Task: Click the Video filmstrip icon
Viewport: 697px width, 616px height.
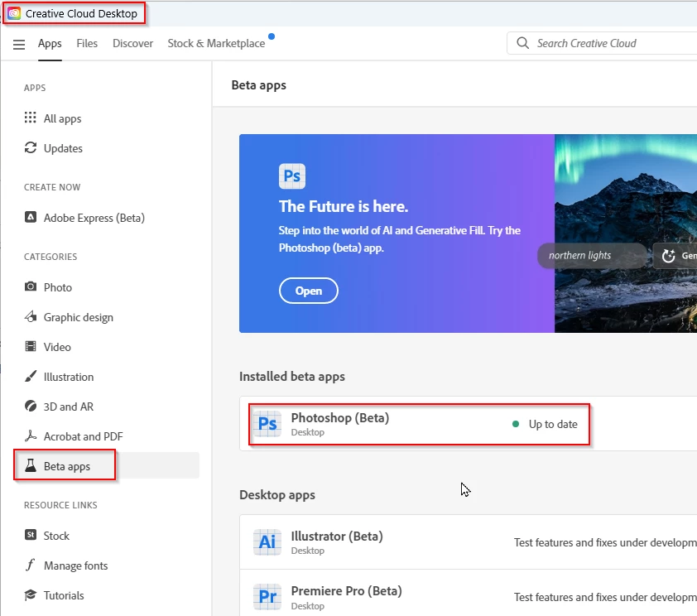Action: click(x=31, y=346)
